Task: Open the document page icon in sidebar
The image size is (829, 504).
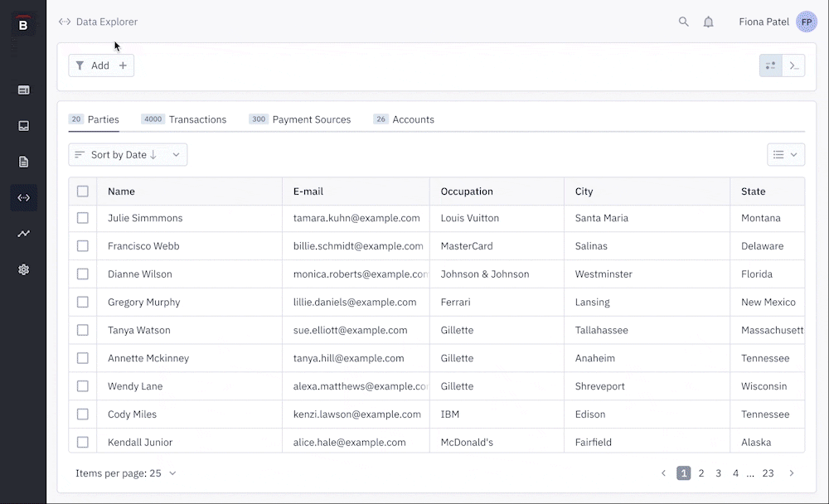Action: point(23,162)
